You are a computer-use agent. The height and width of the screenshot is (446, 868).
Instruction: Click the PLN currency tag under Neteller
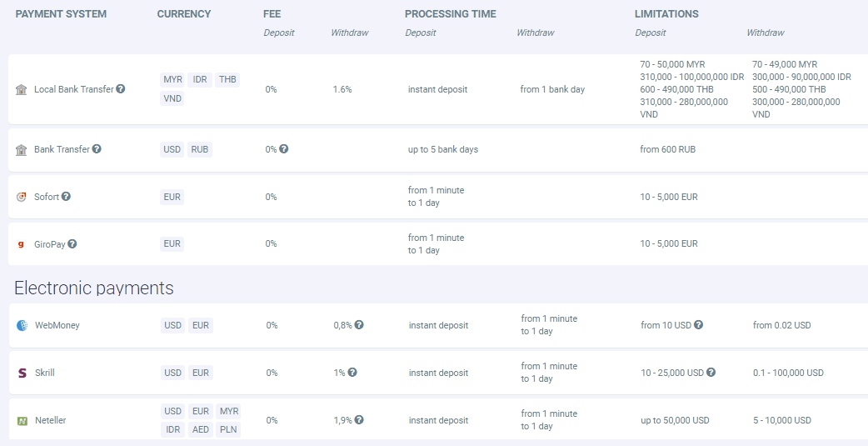228,430
